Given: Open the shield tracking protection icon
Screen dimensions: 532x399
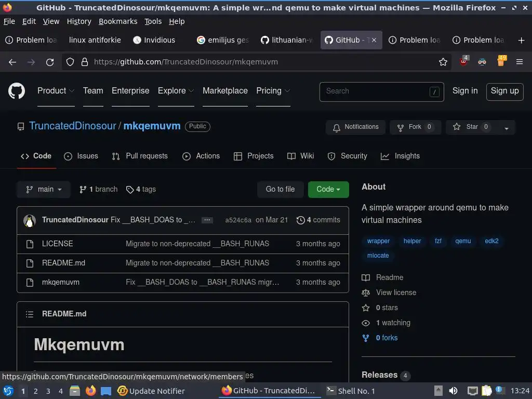Looking at the screenshot, I should click(70, 62).
